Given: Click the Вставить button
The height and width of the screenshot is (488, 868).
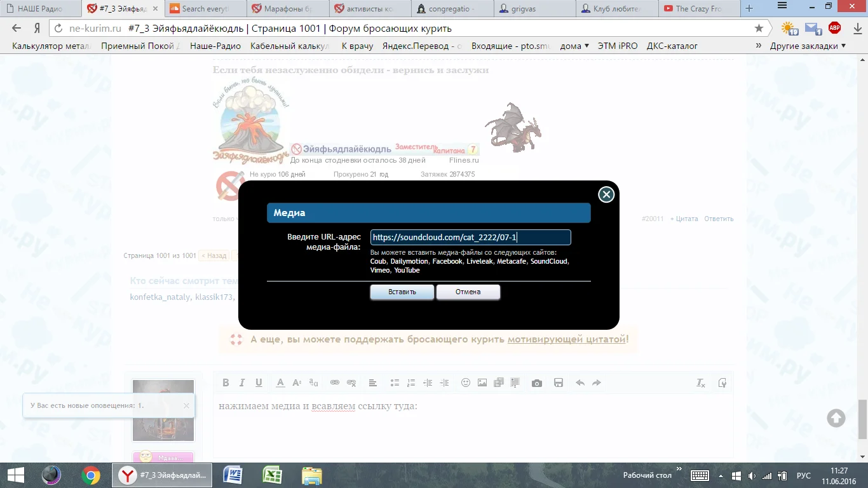Looking at the screenshot, I should click(x=402, y=292).
